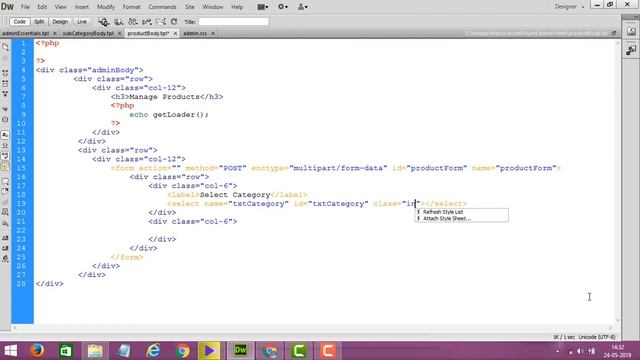Click the second collapsed panel icon on right
The image size is (640, 360).
[631, 50]
